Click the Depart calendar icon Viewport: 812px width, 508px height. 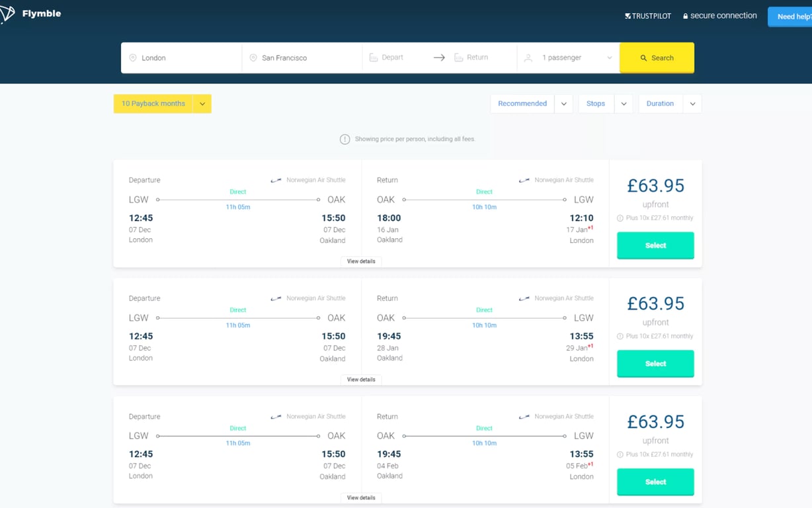coord(374,58)
